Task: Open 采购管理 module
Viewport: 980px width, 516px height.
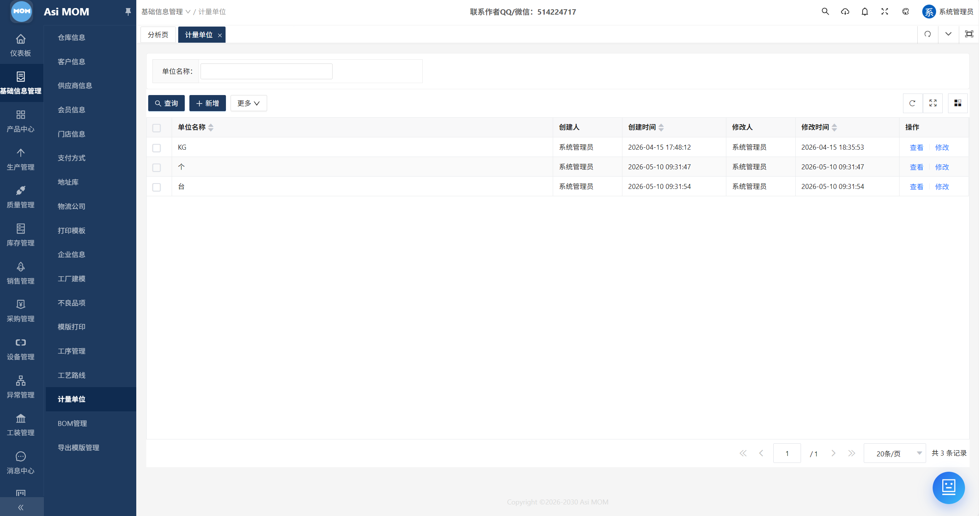Action: tap(21, 311)
